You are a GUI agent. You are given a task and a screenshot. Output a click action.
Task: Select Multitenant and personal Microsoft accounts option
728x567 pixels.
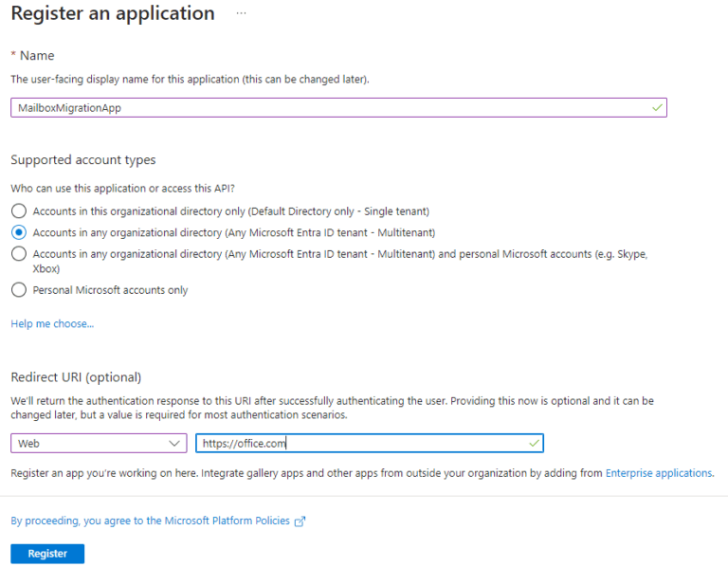coord(19,254)
